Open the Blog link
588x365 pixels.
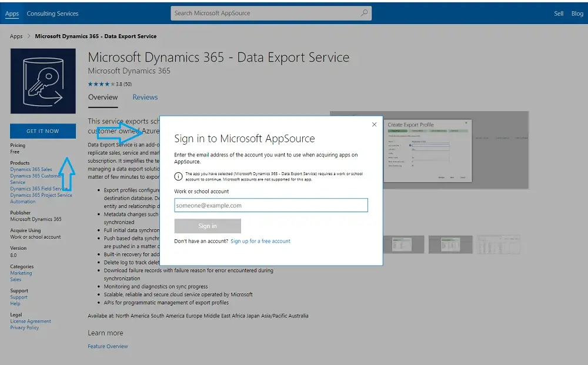pyautogui.click(x=577, y=14)
